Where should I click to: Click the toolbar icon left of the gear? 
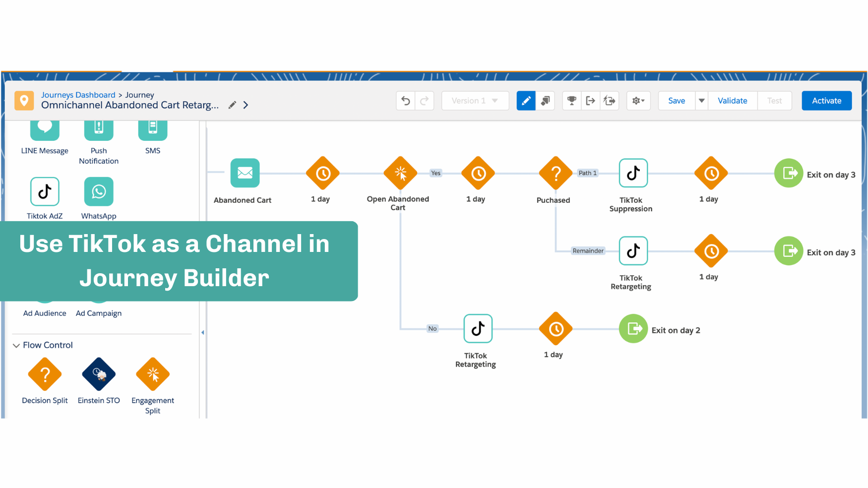pyautogui.click(x=610, y=101)
